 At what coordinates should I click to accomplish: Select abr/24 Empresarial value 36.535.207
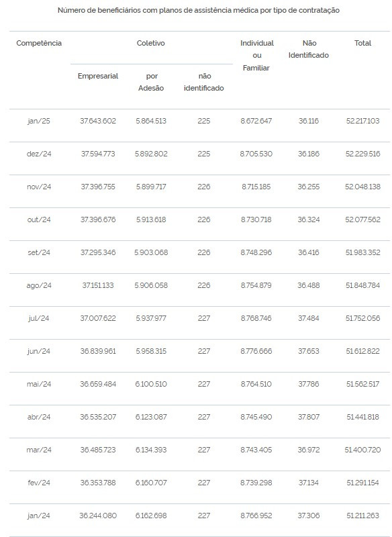pyautogui.click(x=98, y=417)
